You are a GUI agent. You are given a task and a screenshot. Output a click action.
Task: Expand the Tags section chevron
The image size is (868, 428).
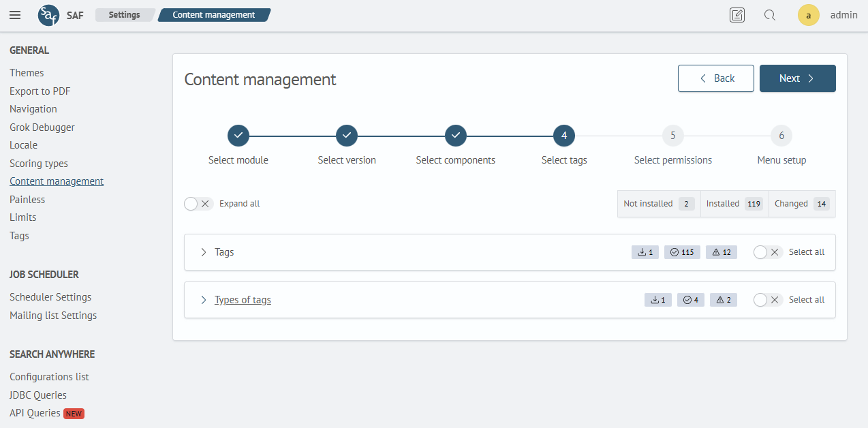[203, 252]
